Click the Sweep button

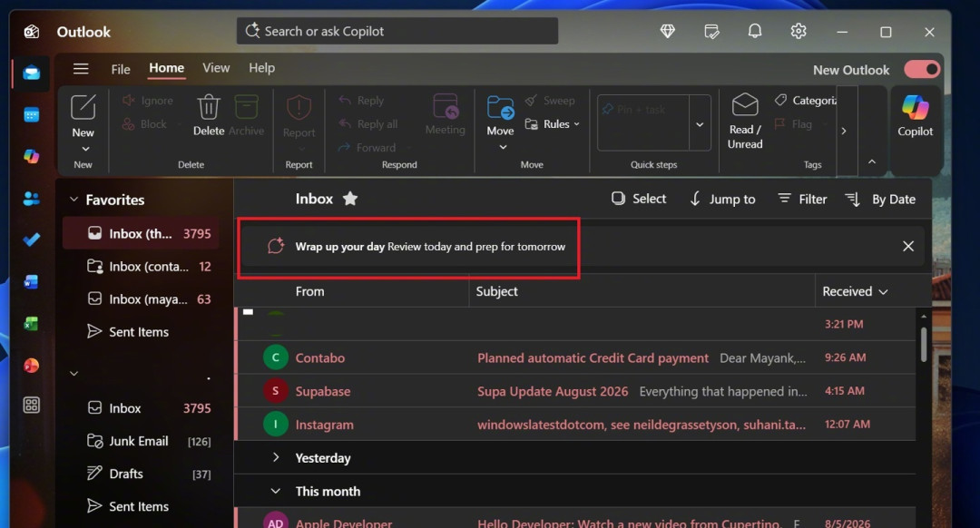pos(550,101)
